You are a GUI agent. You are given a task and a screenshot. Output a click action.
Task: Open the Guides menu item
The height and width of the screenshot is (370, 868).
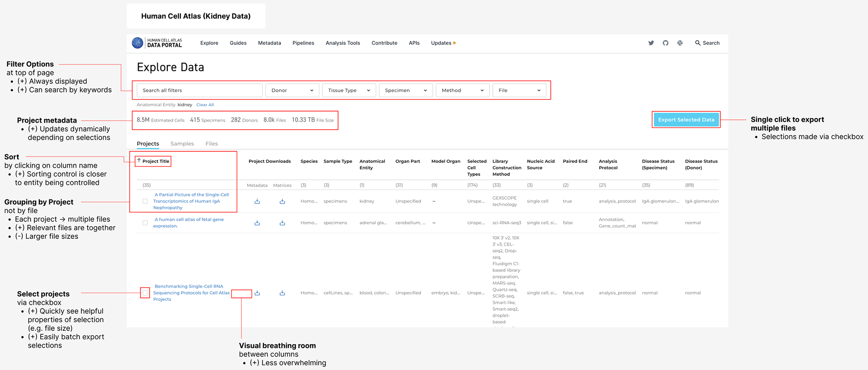coord(238,43)
